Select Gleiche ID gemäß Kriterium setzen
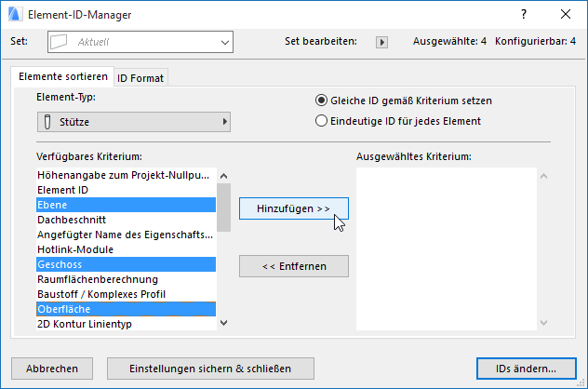The height and width of the screenshot is (389, 588). click(x=322, y=101)
